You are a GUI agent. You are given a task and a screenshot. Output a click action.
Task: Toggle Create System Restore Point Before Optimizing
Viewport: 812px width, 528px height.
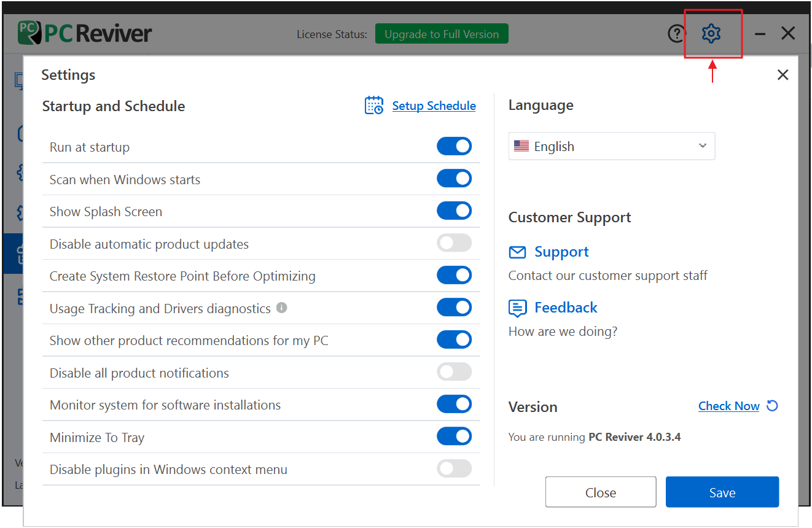(454, 275)
